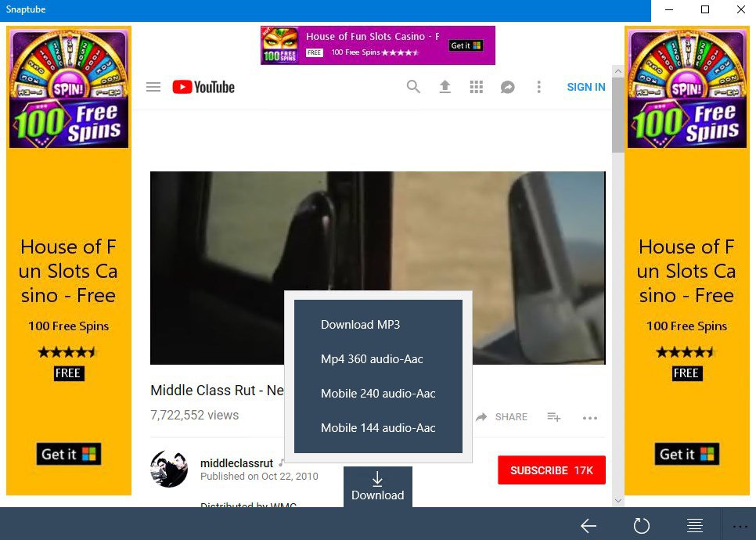Open more actions ellipsis under video

[x=589, y=418]
